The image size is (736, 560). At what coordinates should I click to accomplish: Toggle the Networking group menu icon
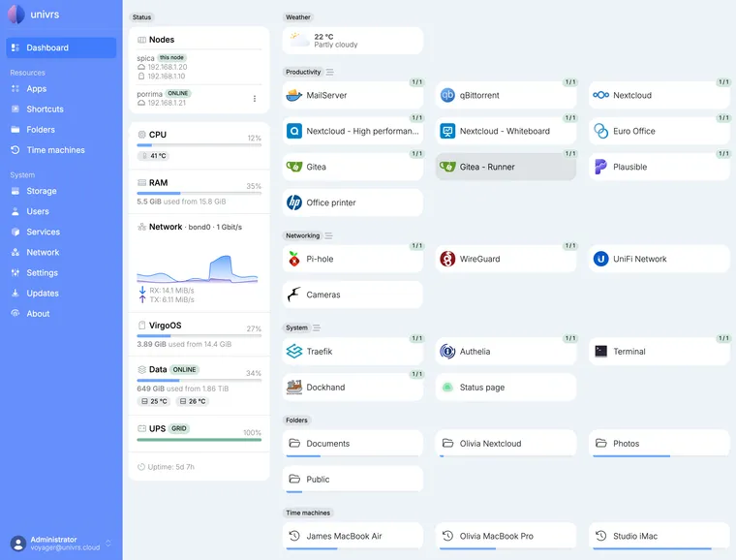pyautogui.click(x=328, y=235)
